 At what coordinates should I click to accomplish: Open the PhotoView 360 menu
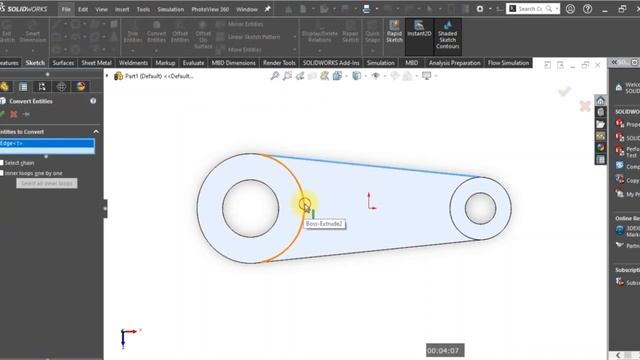(210, 9)
